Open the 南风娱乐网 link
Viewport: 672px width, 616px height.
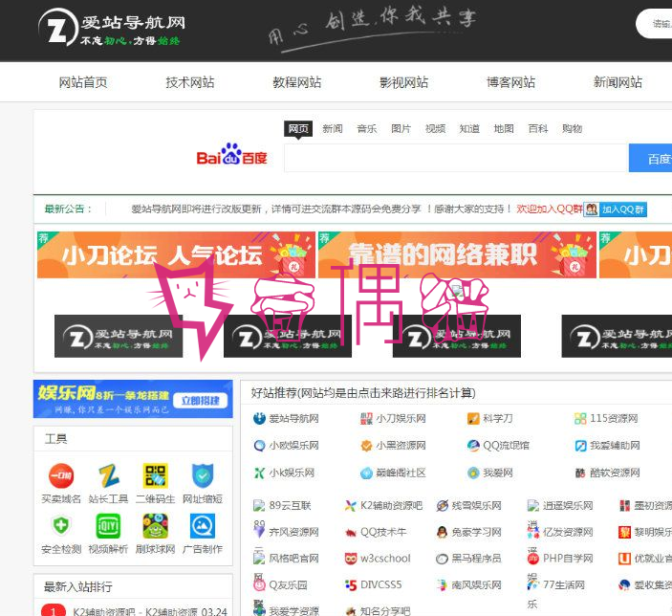click(x=476, y=585)
